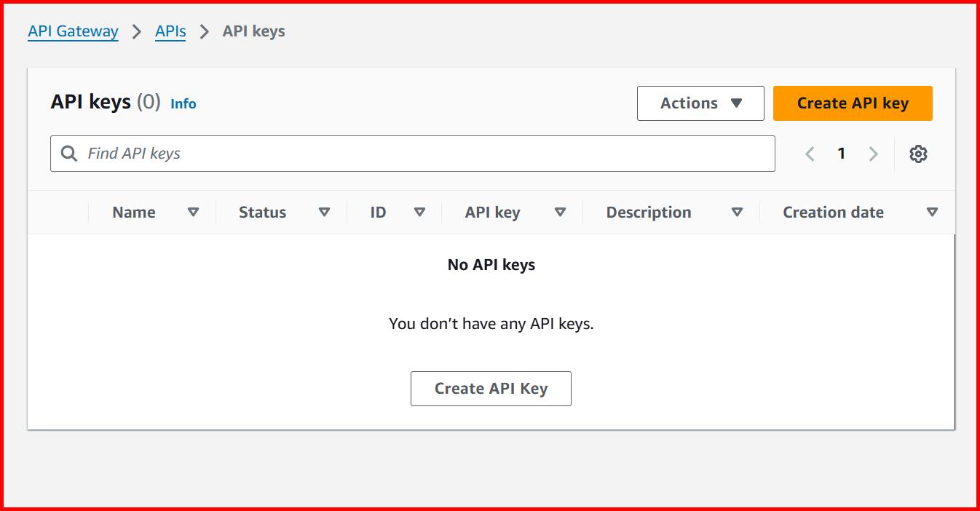Screen dimensions: 980x511
Task: Sort by Description column arrow
Action: coord(737,213)
